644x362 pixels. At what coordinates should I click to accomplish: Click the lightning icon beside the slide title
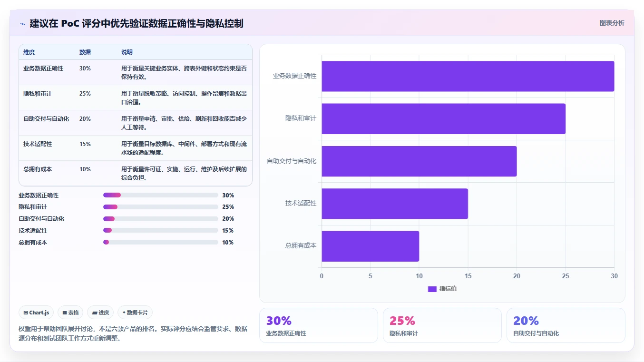[x=22, y=24]
